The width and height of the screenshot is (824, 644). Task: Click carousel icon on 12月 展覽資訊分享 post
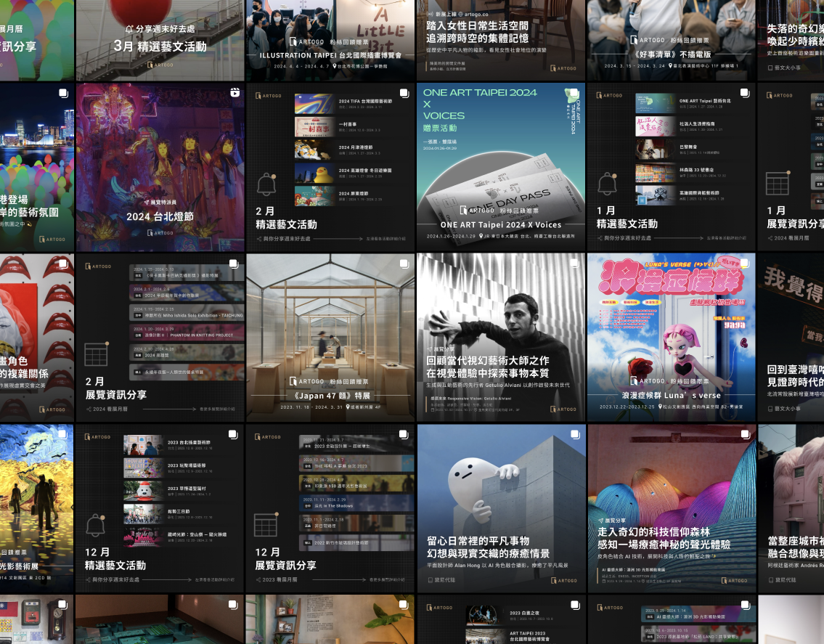pyautogui.click(x=404, y=435)
